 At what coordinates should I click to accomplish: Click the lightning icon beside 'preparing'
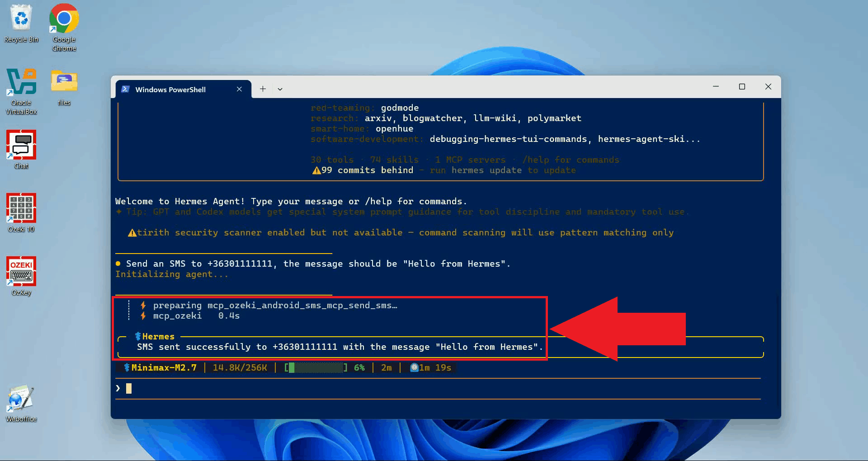(143, 305)
